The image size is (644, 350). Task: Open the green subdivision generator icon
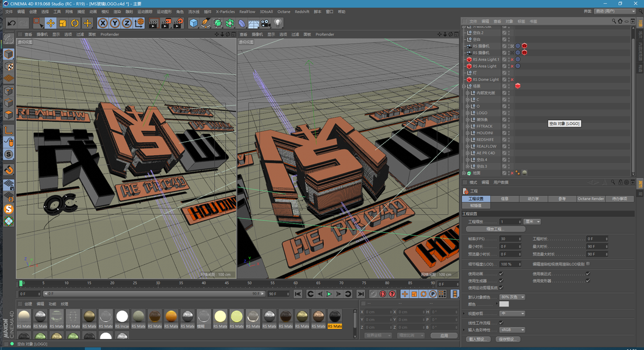[218, 23]
